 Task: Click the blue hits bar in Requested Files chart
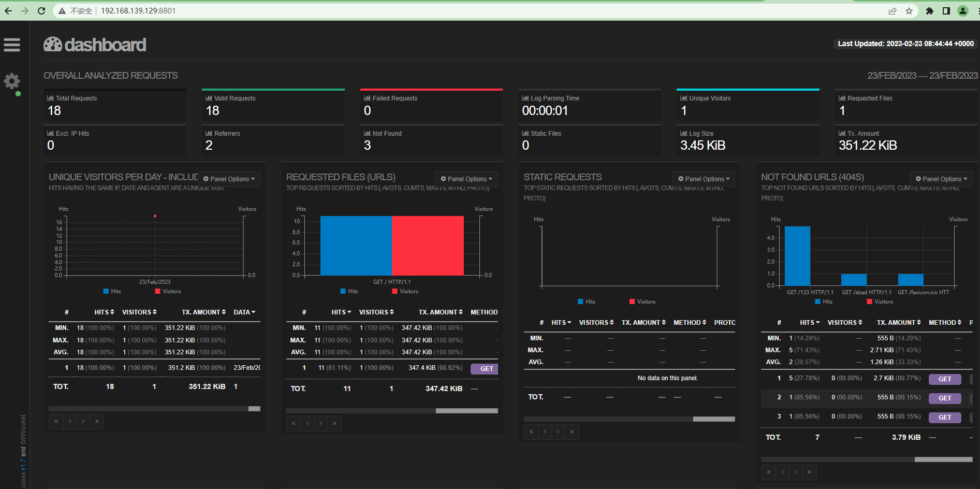click(x=356, y=246)
